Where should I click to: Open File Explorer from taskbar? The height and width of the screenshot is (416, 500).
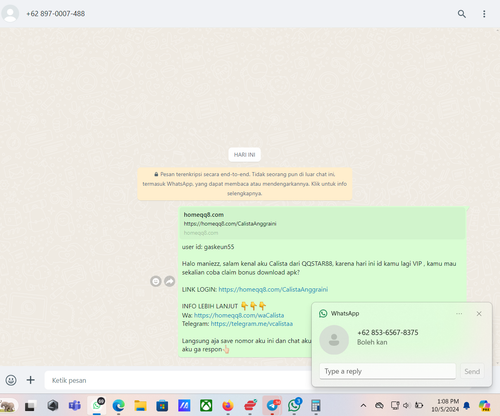coord(140,406)
